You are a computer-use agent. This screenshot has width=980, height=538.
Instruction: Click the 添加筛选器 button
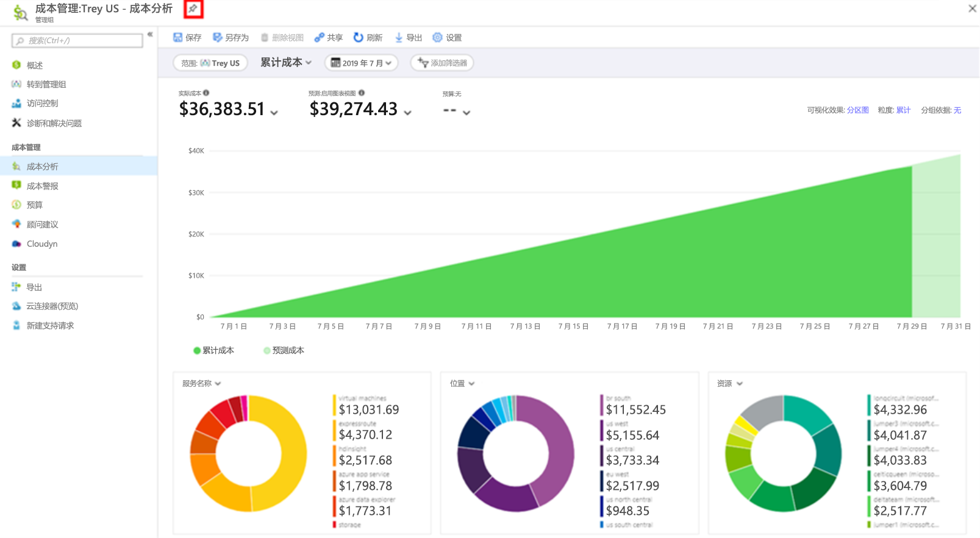[x=442, y=63]
